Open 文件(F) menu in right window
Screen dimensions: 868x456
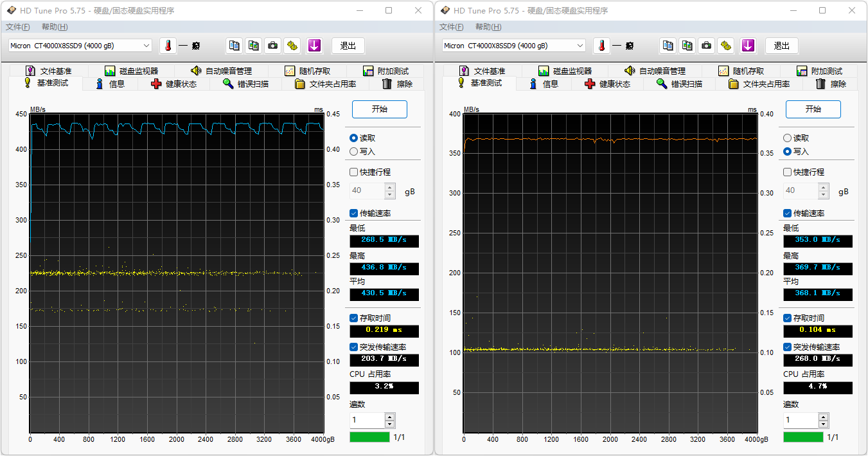(451, 27)
